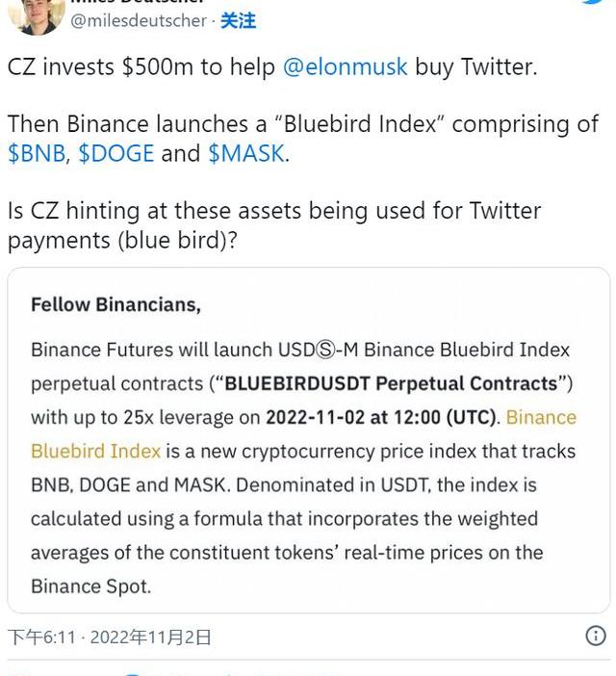Image resolution: width=616 pixels, height=676 pixels.
Task: Click the question about Twitter payments
Action: coord(274,225)
